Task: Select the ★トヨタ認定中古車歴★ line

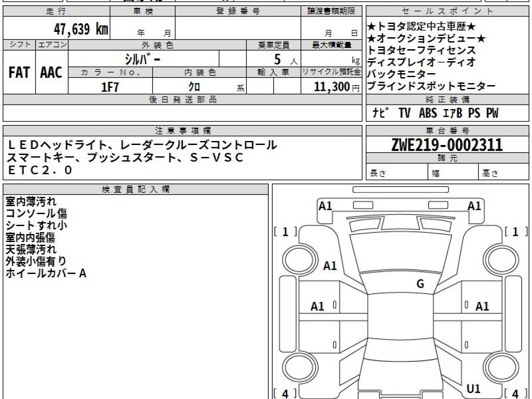Action: coord(422,27)
